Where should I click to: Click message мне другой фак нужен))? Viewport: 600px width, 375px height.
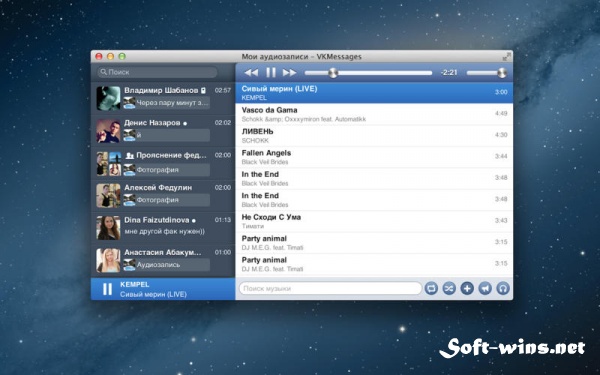click(165, 232)
